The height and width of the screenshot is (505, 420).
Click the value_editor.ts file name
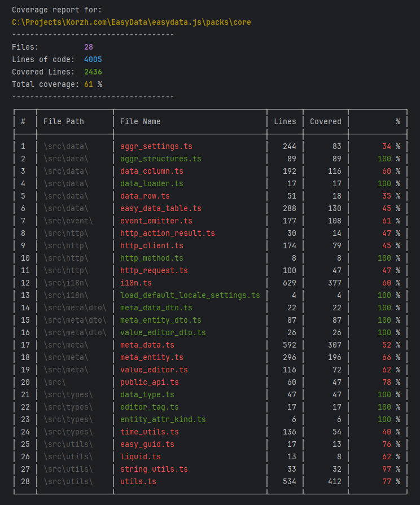(154, 370)
